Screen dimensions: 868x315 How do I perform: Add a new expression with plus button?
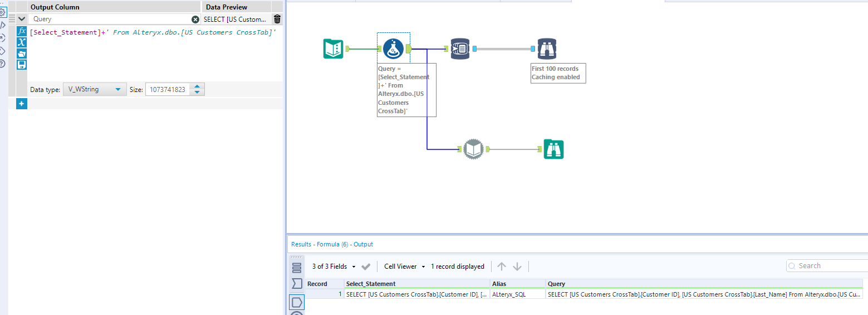(x=22, y=104)
